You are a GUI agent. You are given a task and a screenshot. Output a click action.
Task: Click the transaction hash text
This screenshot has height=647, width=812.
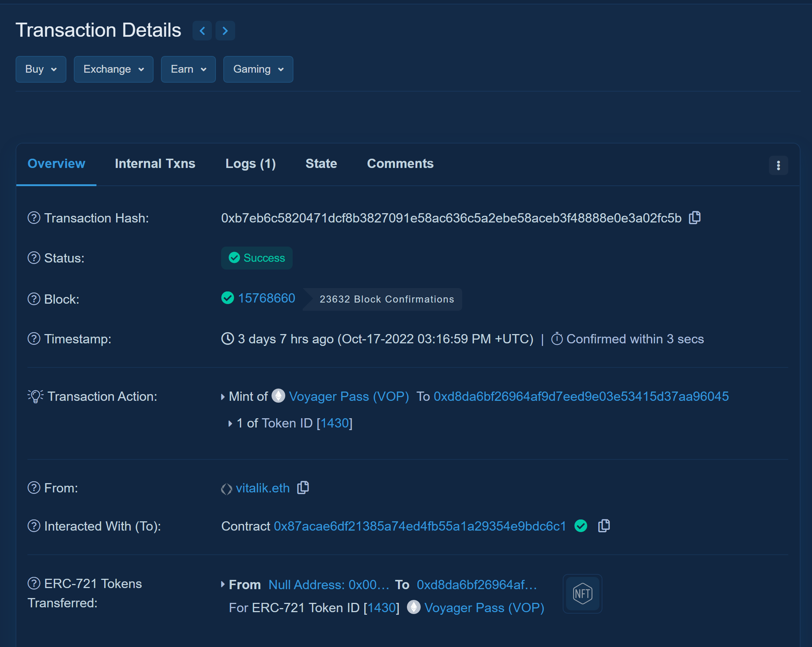(451, 218)
